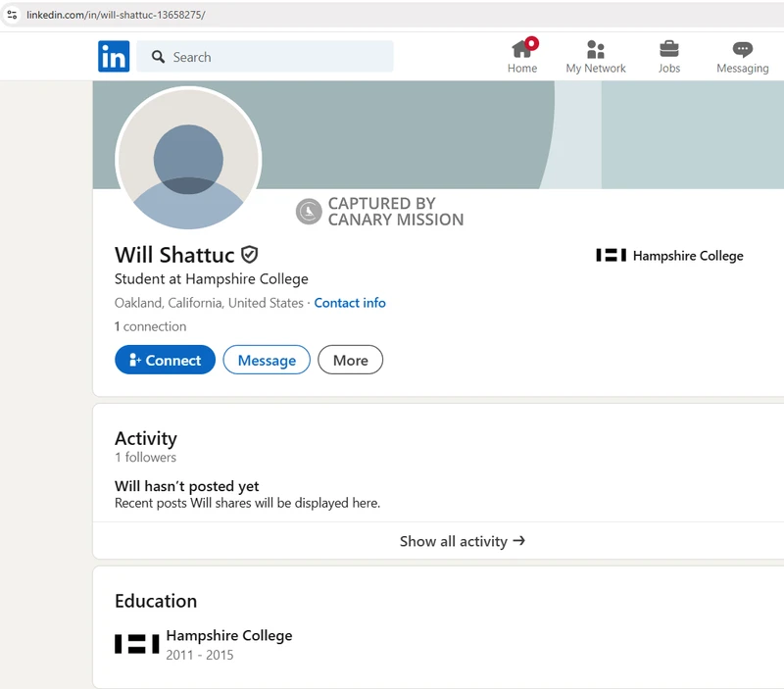
Task: Open Hampshire College entry under Education
Action: tap(229, 635)
